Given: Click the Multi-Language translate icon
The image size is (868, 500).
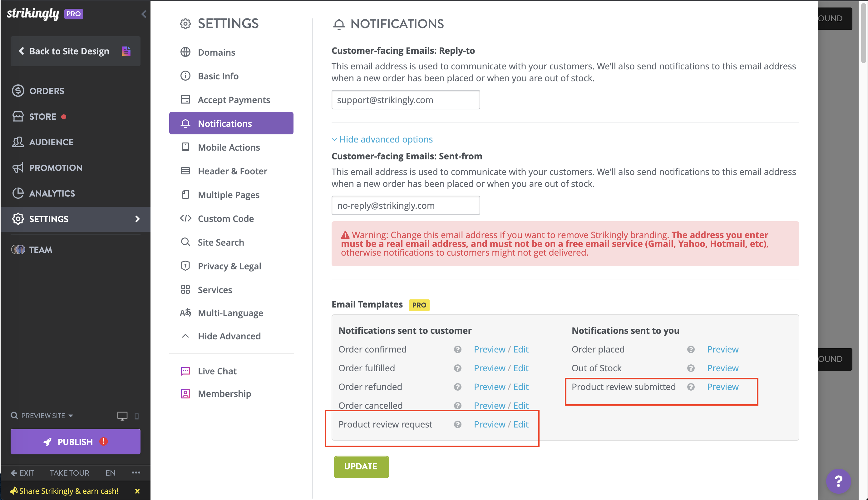Looking at the screenshot, I should (185, 313).
